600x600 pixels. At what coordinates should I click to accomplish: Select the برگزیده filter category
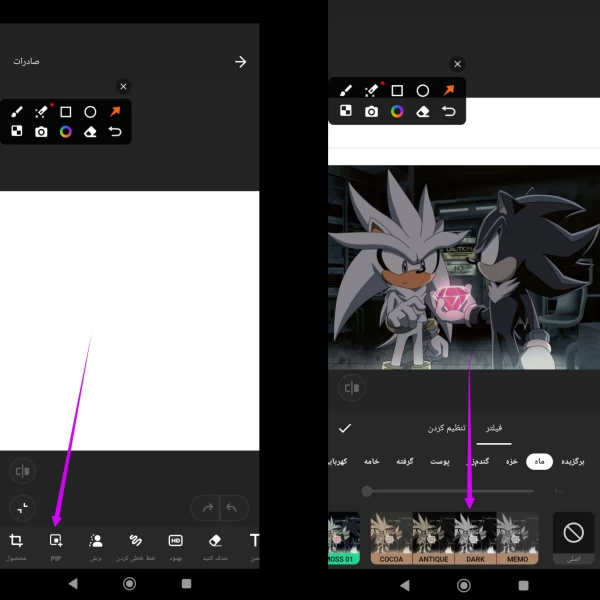(572, 461)
